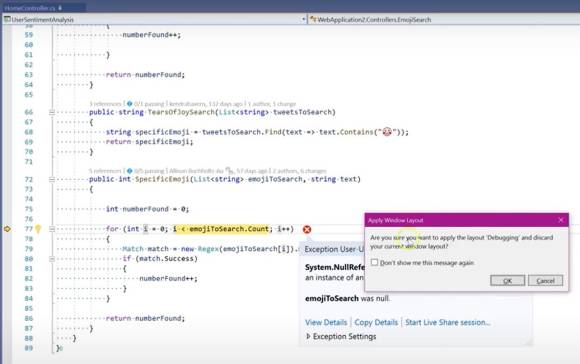The height and width of the screenshot is (364, 580).
Task: Click line number 68 in margin
Action: pyautogui.click(x=28, y=132)
